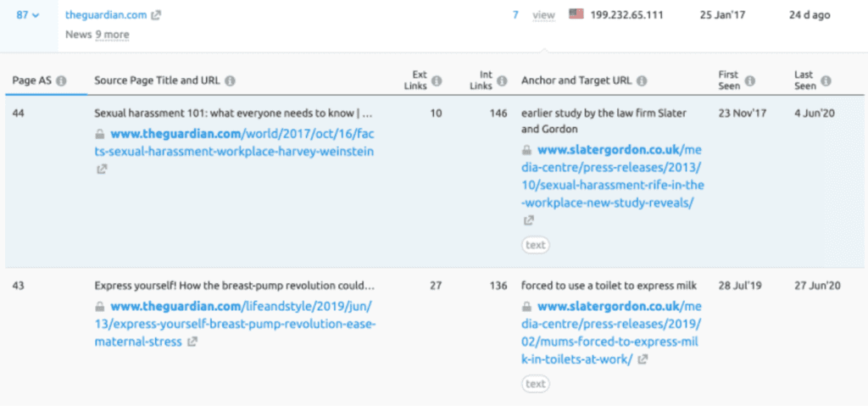Open info icon for Anchor and Target URL

pos(641,81)
